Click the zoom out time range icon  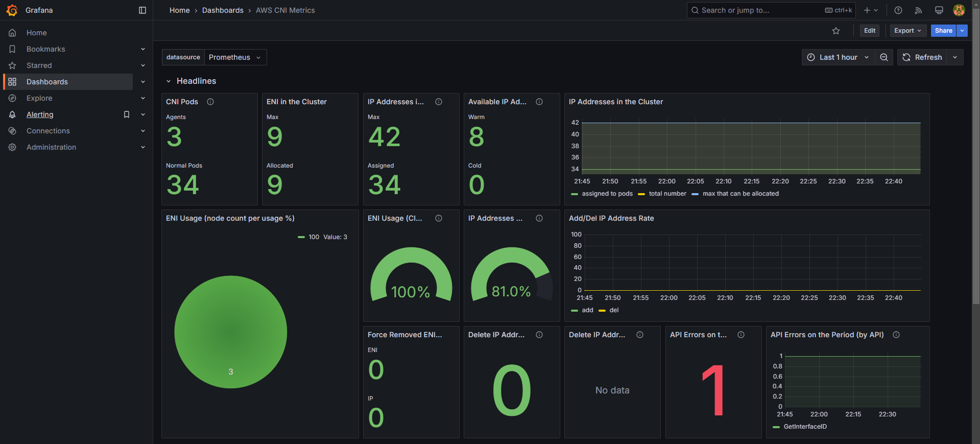[x=884, y=57]
